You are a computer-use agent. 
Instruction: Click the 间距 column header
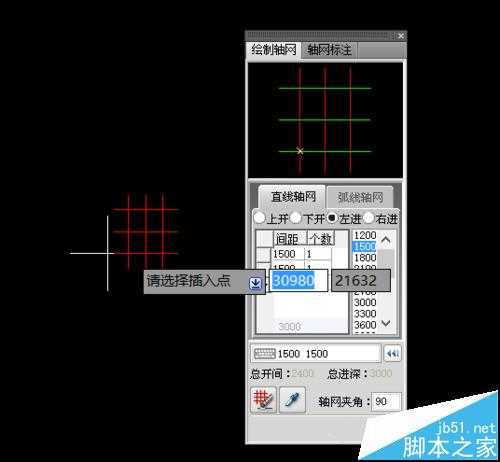pyautogui.click(x=289, y=239)
